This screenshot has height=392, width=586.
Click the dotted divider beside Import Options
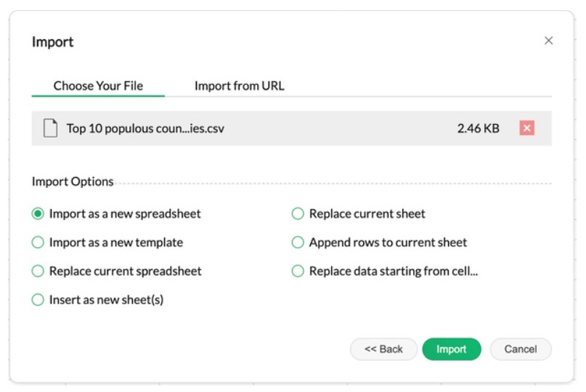(x=334, y=182)
